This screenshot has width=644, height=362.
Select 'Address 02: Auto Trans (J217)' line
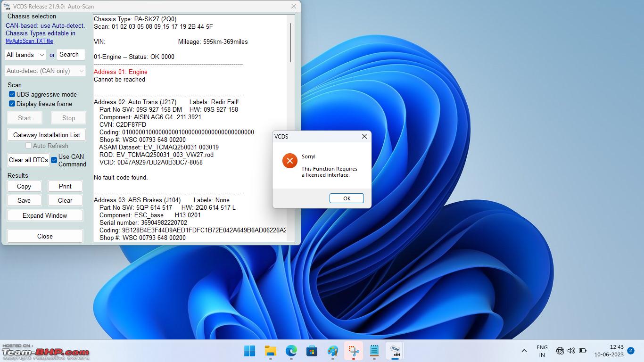click(135, 102)
